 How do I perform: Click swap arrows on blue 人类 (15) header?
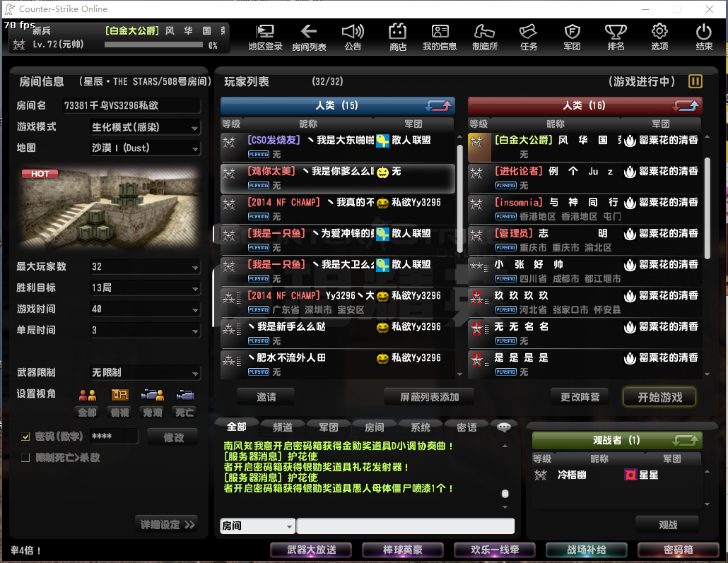(x=438, y=106)
